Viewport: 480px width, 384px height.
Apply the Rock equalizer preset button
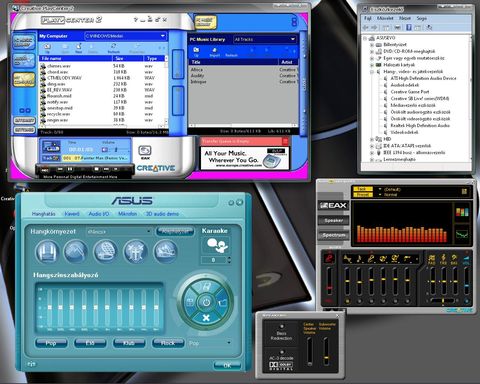[x=168, y=343]
